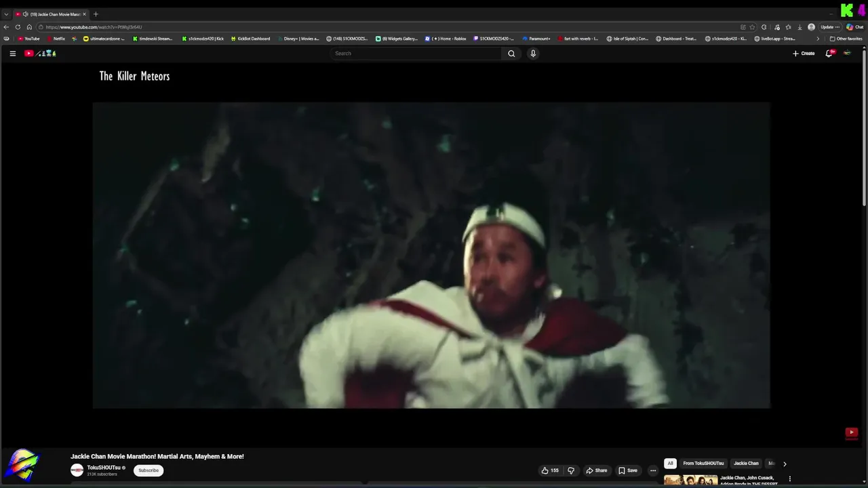
Task: Dislike the video with thumbs down
Action: point(571,470)
